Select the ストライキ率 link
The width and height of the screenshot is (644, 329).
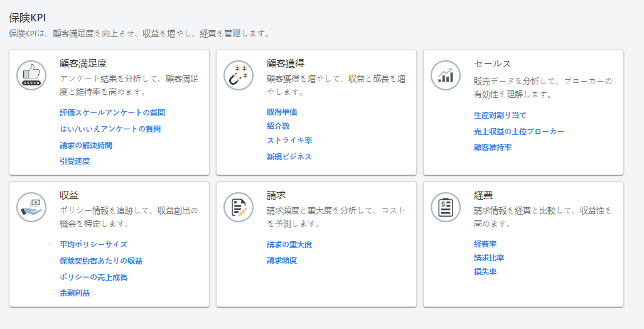[289, 141]
